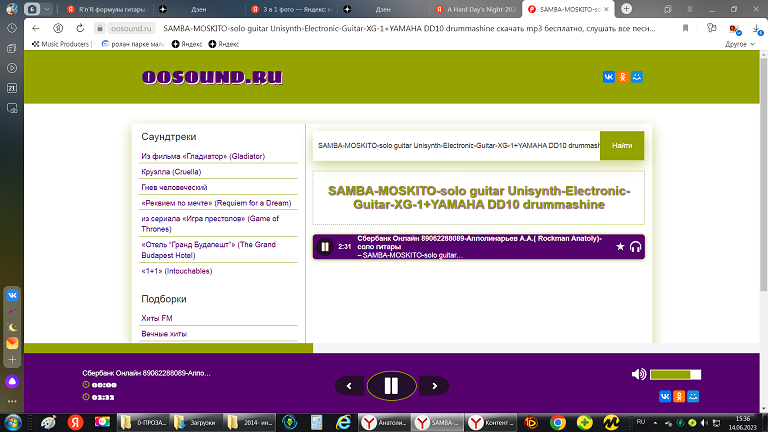The height and width of the screenshot is (432, 768).
Task: Go back with the browser back arrow
Action: tap(36, 28)
